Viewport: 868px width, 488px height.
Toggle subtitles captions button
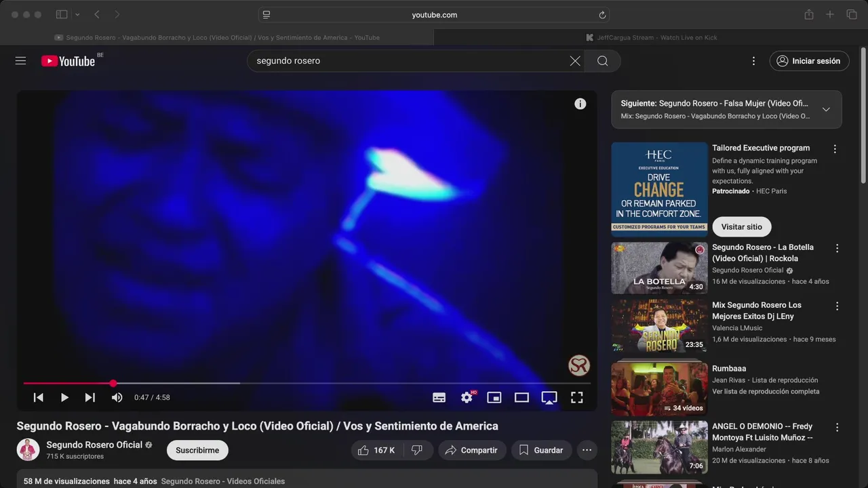coord(439,398)
